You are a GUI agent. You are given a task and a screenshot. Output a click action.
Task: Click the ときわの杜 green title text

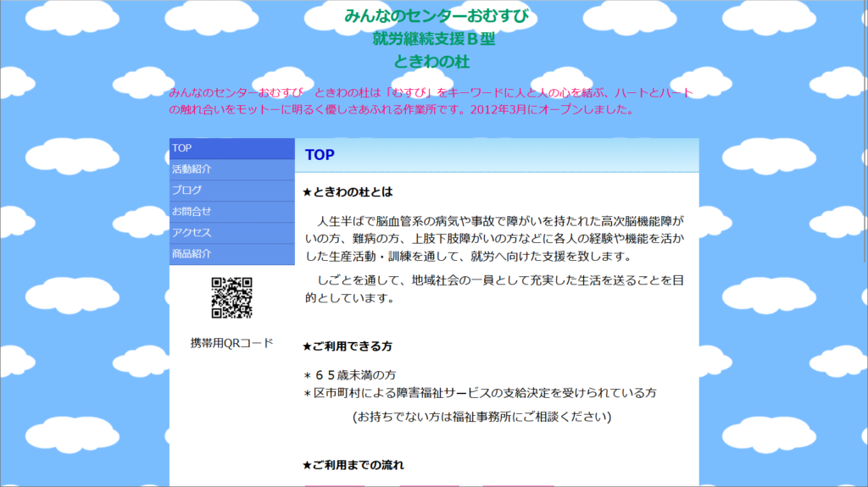(433, 62)
